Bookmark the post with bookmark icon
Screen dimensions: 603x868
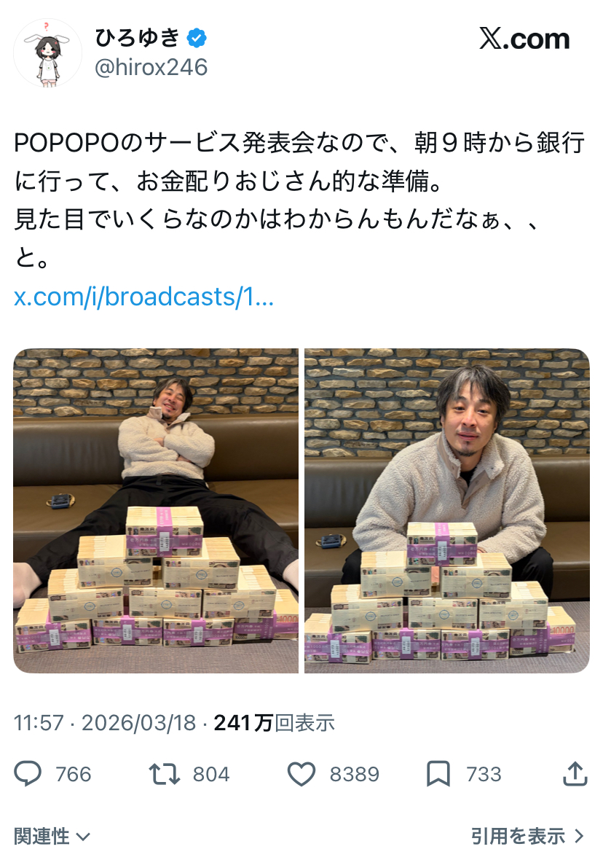click(x=438, y=774)
